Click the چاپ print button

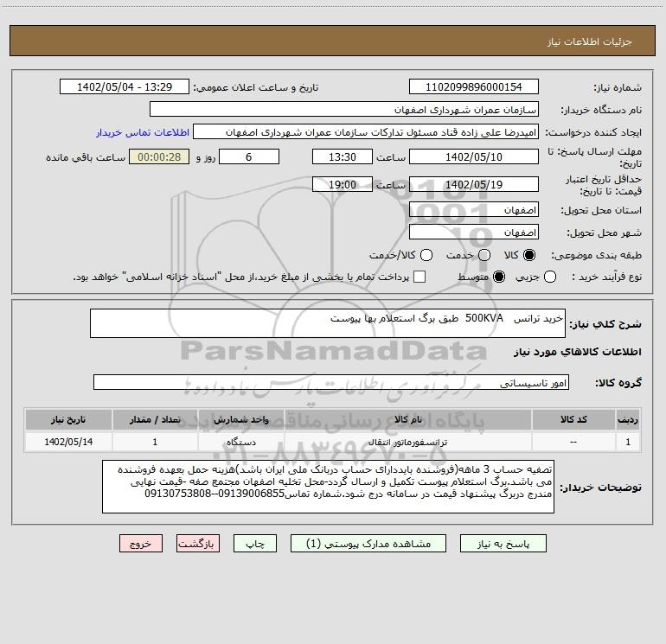(x=255, y=544)
